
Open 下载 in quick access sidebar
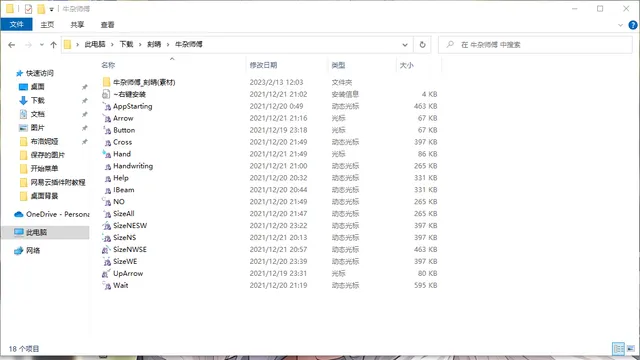tap(38, 100)
